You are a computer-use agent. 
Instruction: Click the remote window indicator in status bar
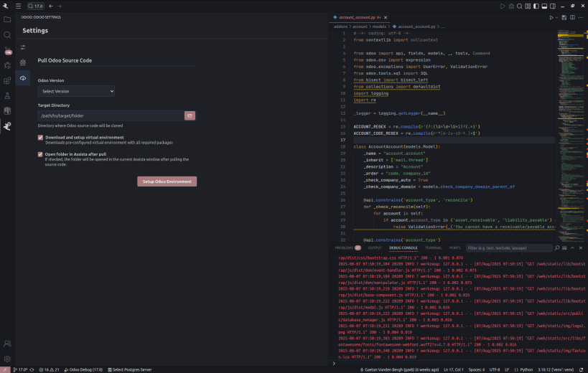[x=5, y=369]
